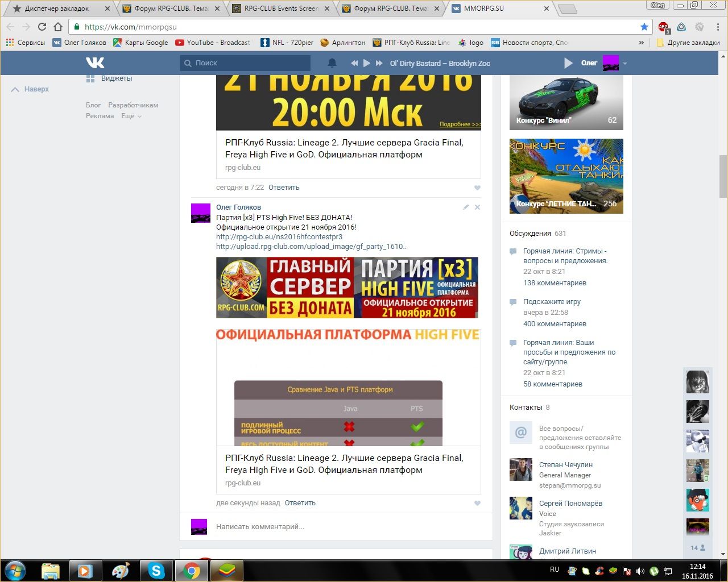Play the current track in header player
728x582 pixels.
coord(367,63)
